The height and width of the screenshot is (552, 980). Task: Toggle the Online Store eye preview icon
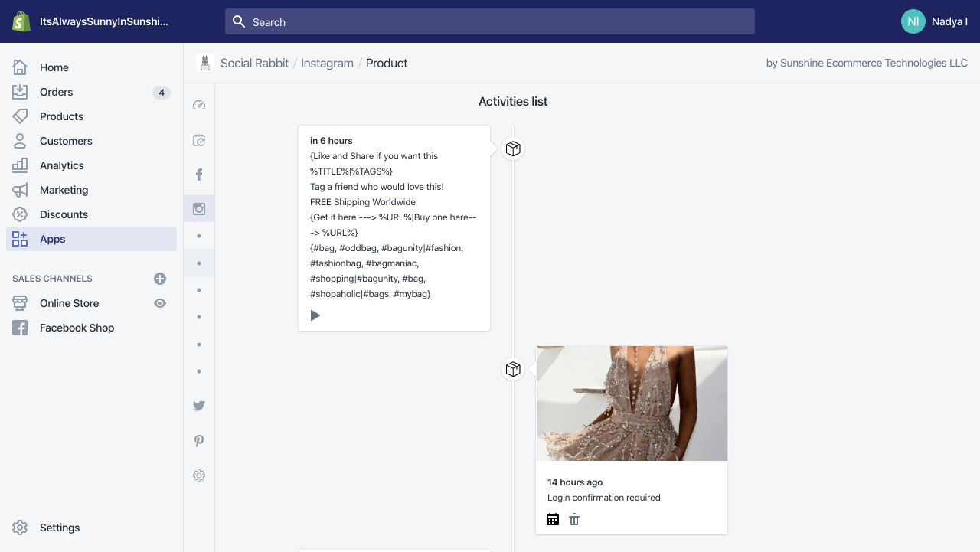tap(160, 303)
